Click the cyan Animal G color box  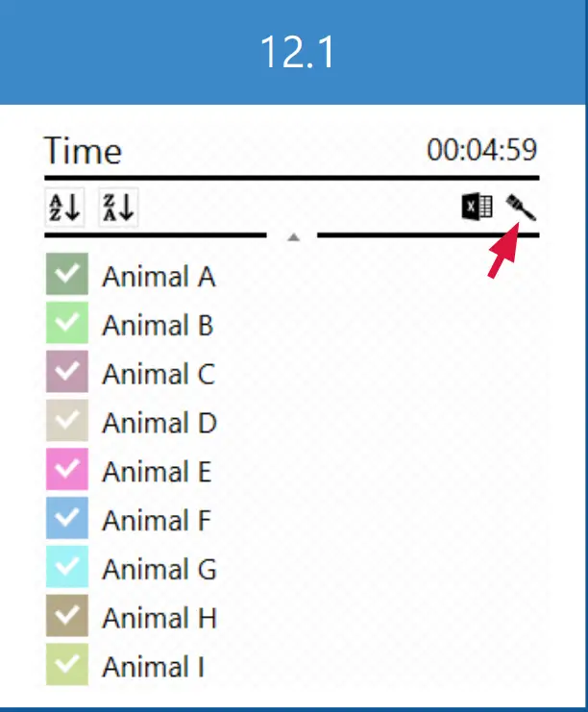[x=66, y=569]
